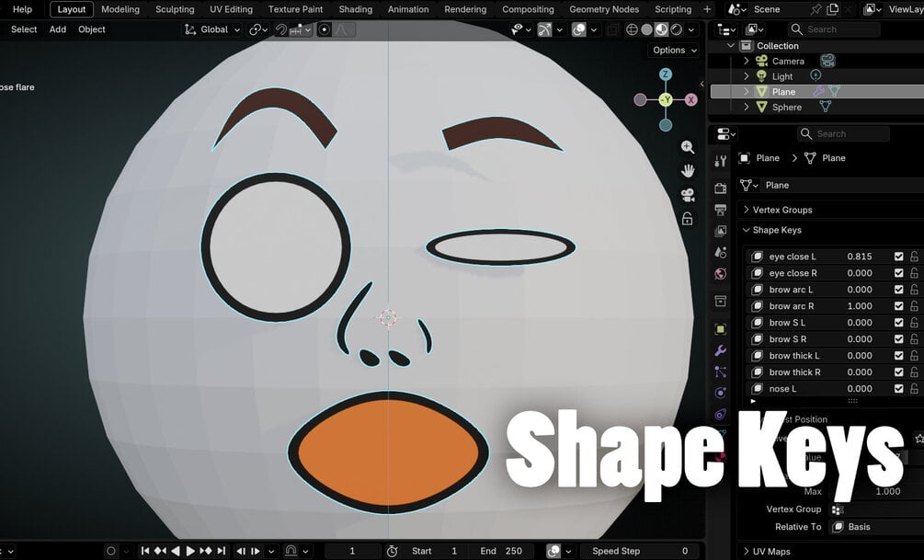Select solid viewport shading
Screen dimensions: 924x560
coord(646,29)
